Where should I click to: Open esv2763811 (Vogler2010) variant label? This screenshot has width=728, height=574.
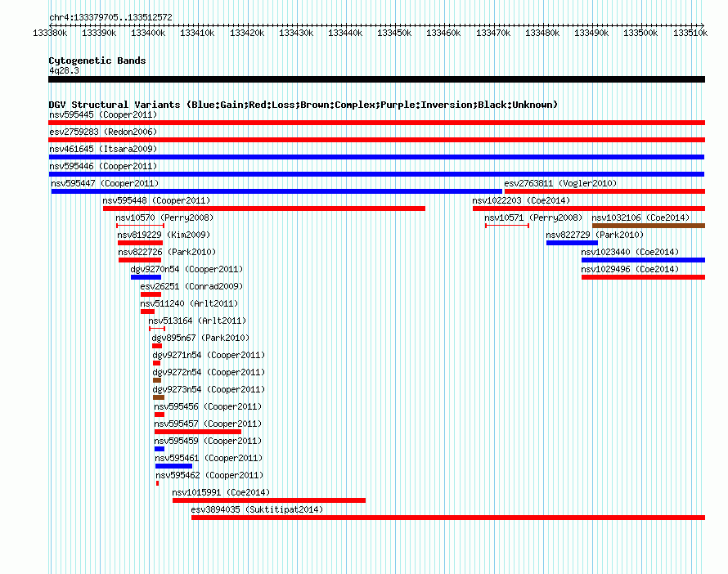pyautogui.click(x=560, y=183)
